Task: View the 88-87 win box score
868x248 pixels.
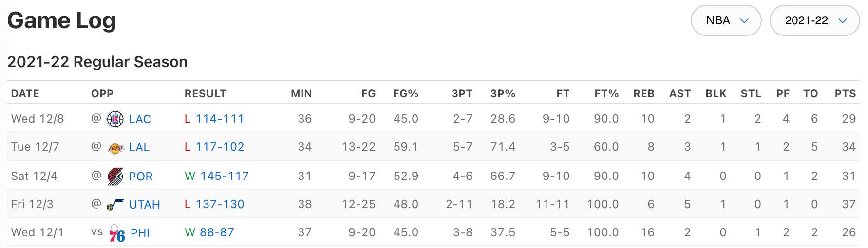Action: (x=217, y=232)
